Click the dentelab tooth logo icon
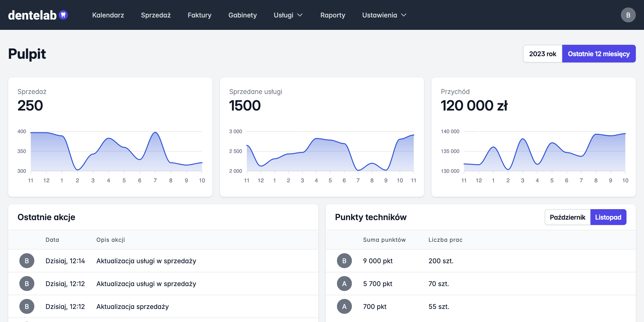 [x=63, y=15]
